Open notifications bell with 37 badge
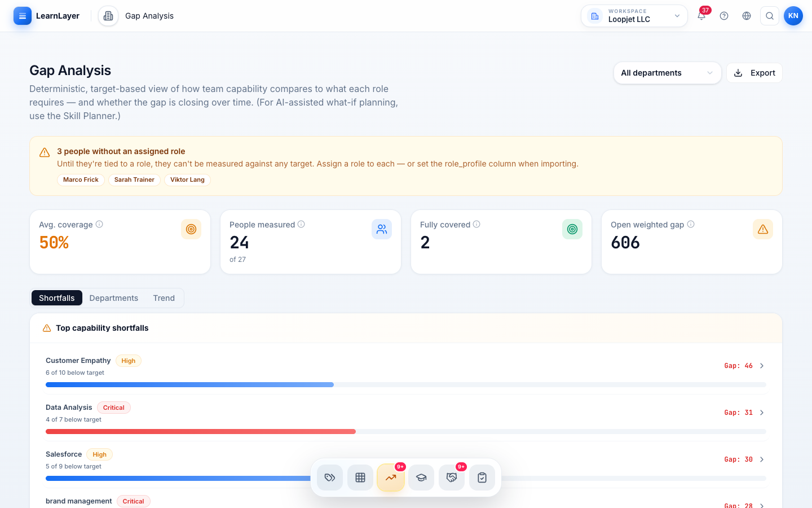Viewport: 812px width, 508px height. [x=701, y=16]
